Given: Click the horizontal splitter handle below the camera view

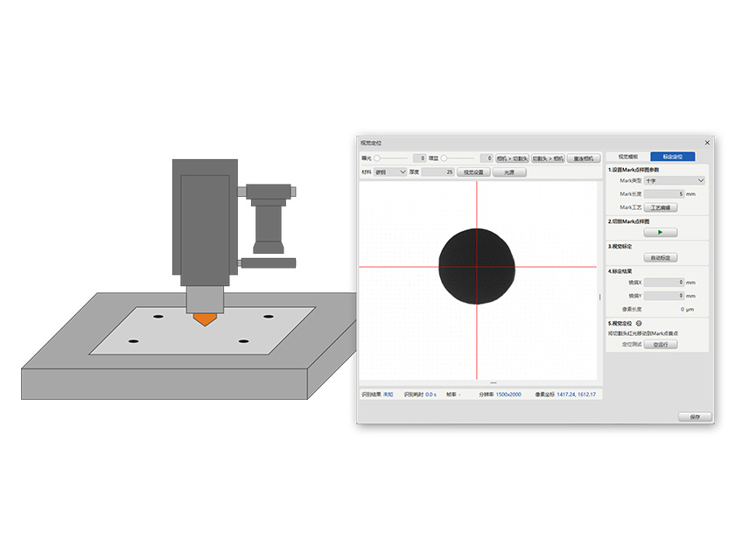Looking at the screenshot, I should pyautogui.click(x=493, y=383).
